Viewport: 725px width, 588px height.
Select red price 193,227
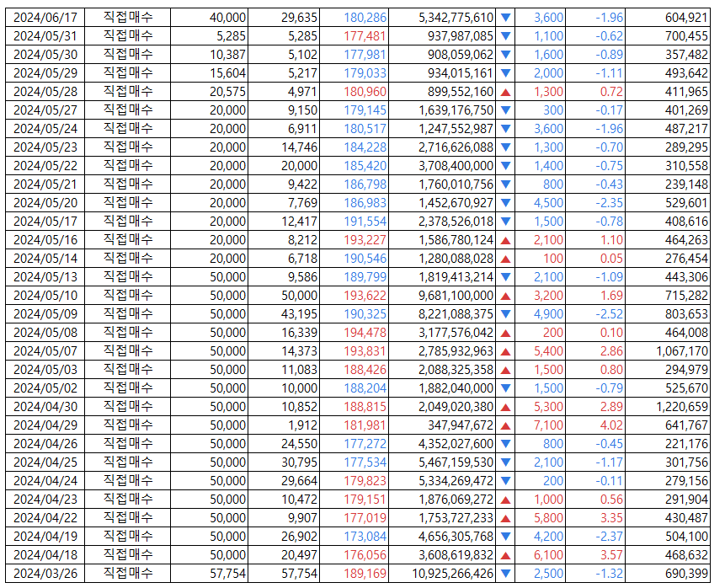click(365, 239)
